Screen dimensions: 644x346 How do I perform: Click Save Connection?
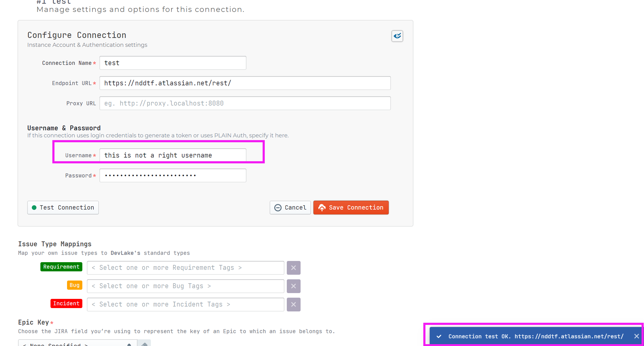351,208
